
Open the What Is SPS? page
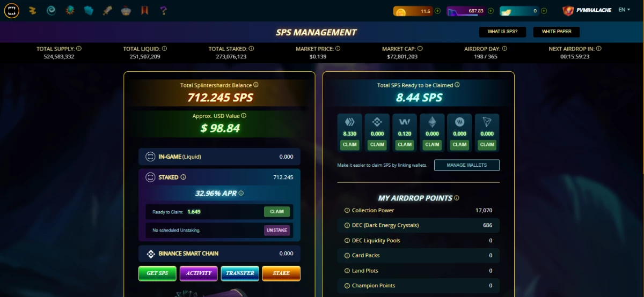pos(502,32)
